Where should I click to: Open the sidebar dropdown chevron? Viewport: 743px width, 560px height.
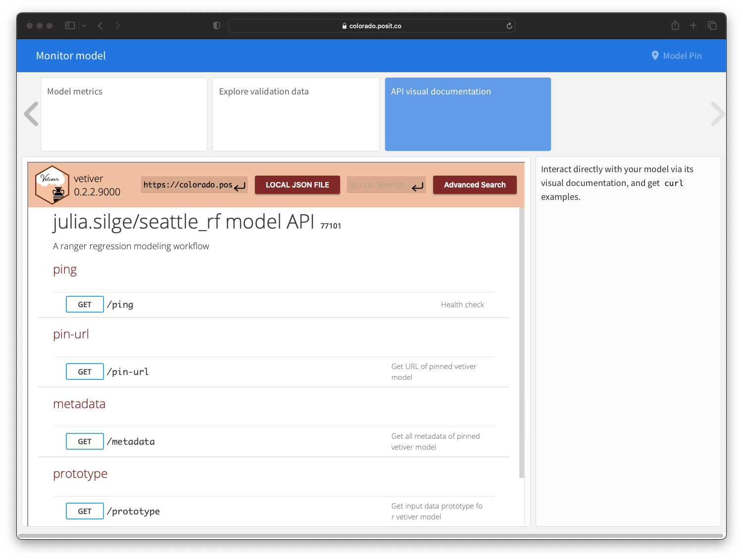84,26
